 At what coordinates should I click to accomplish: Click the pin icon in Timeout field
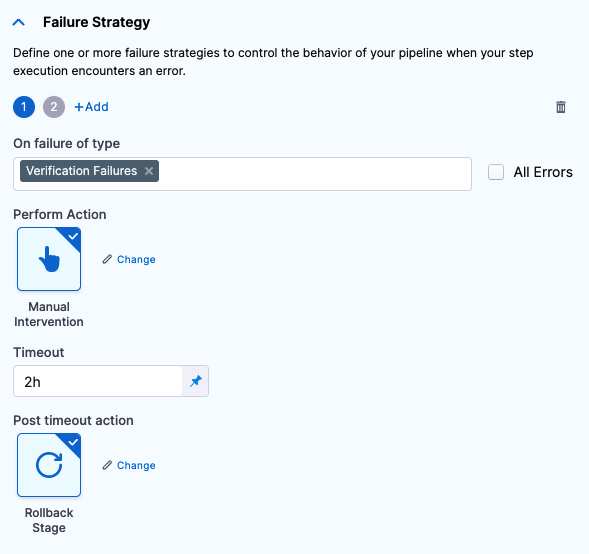196,381
